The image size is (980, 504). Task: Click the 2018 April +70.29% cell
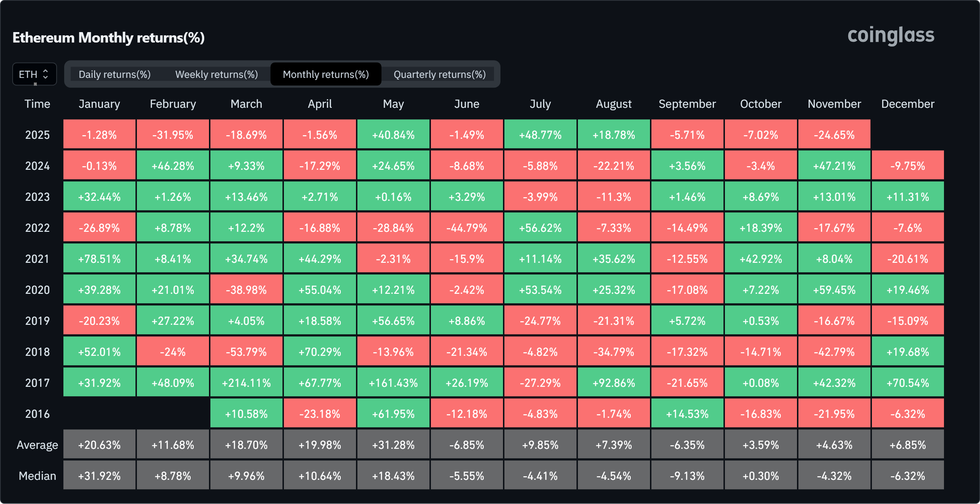(320, 352)
